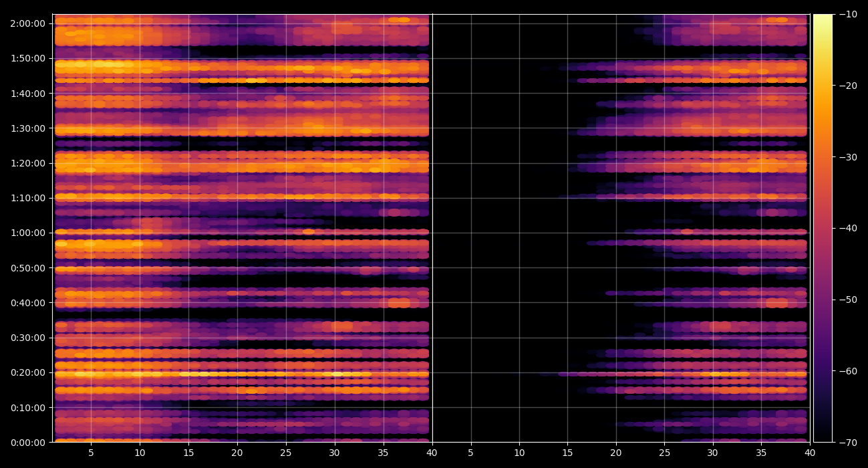Screen dimensions: 868x468
Task: Select the 1:00:00 y-axis tick label
Action: (28, 233)
